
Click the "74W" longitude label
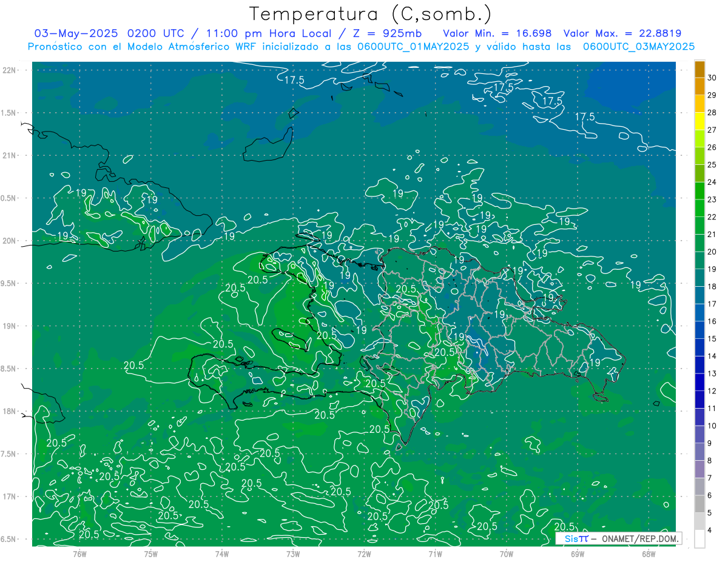[x=222, y=553]
